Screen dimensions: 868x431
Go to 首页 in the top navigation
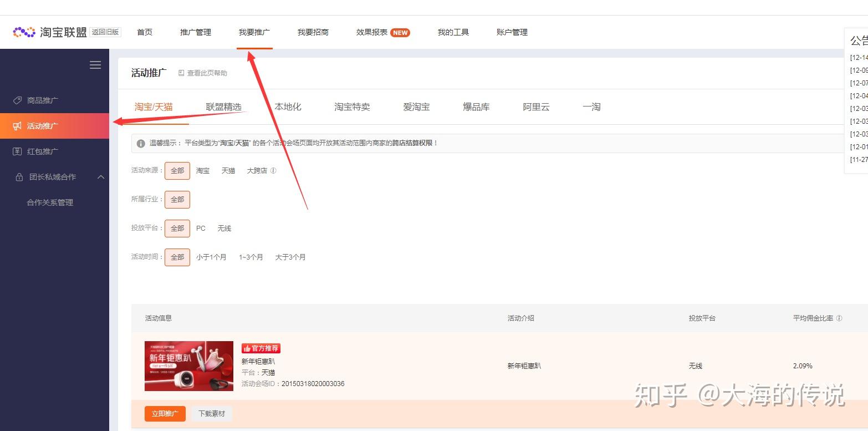[x=145, y=32]
